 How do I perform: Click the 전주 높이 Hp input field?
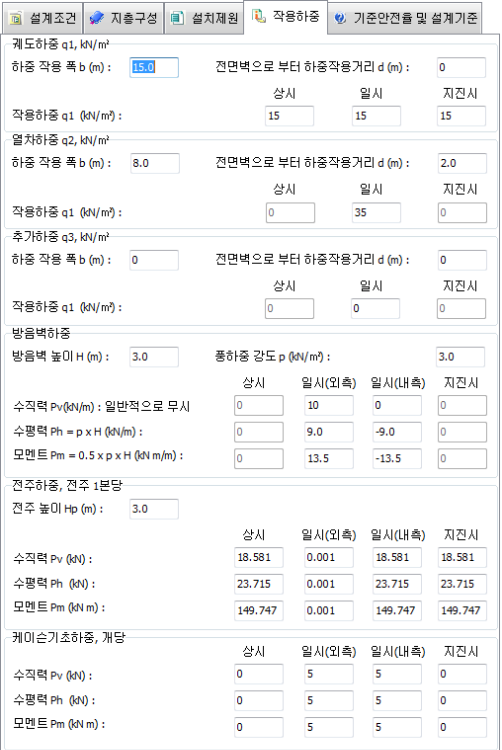(154, 509)
